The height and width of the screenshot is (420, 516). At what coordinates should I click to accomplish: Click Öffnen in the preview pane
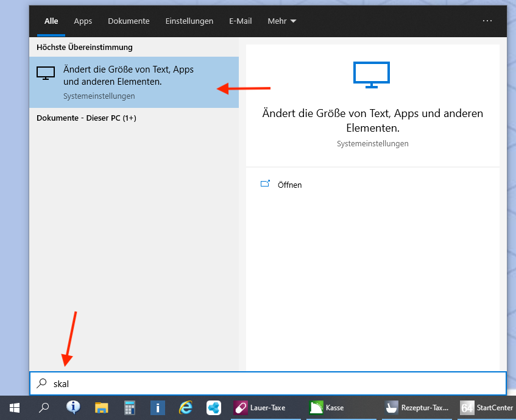(x=289, y=185)
